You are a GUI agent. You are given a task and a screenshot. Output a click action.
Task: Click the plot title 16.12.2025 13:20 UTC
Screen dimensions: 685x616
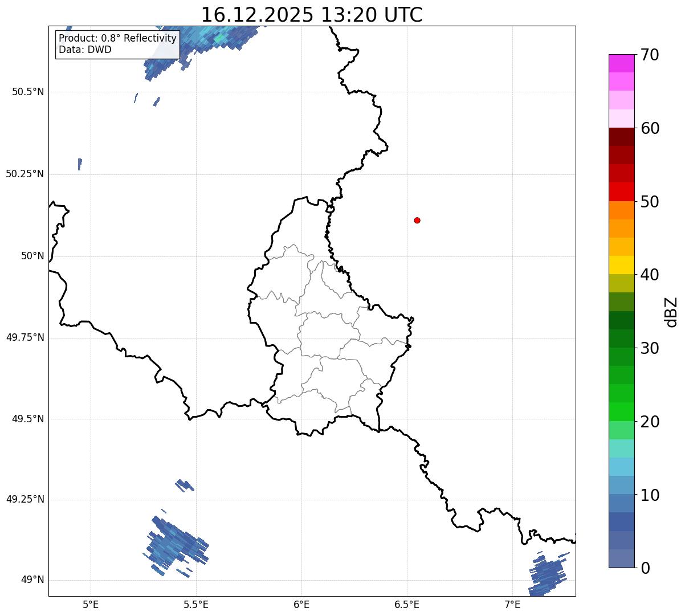click(x=312, y=14)
